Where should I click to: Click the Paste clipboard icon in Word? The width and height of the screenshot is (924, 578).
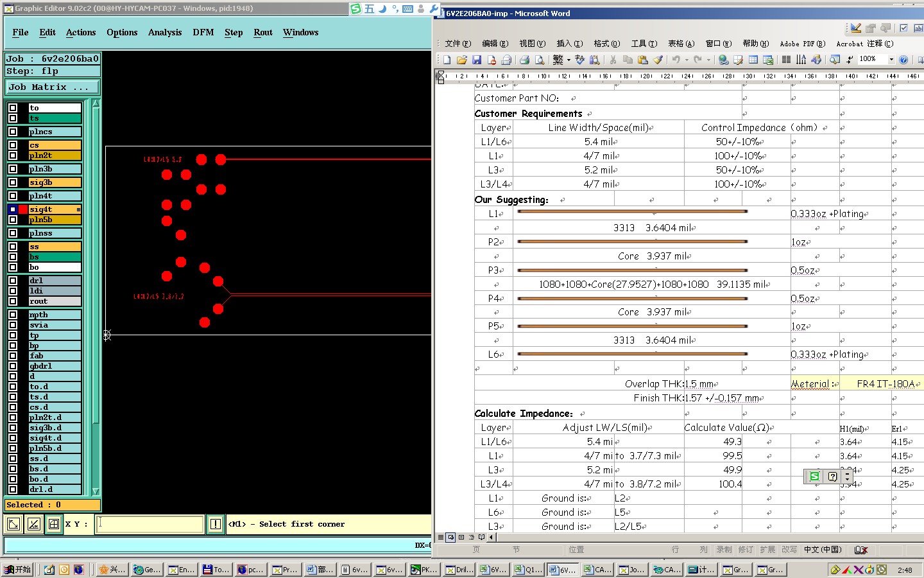click(642, 60)
